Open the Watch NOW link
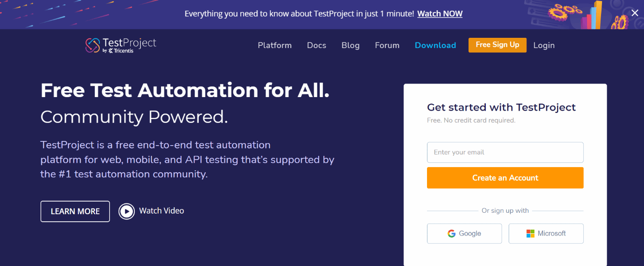644x266 pixels. (440, 14)
